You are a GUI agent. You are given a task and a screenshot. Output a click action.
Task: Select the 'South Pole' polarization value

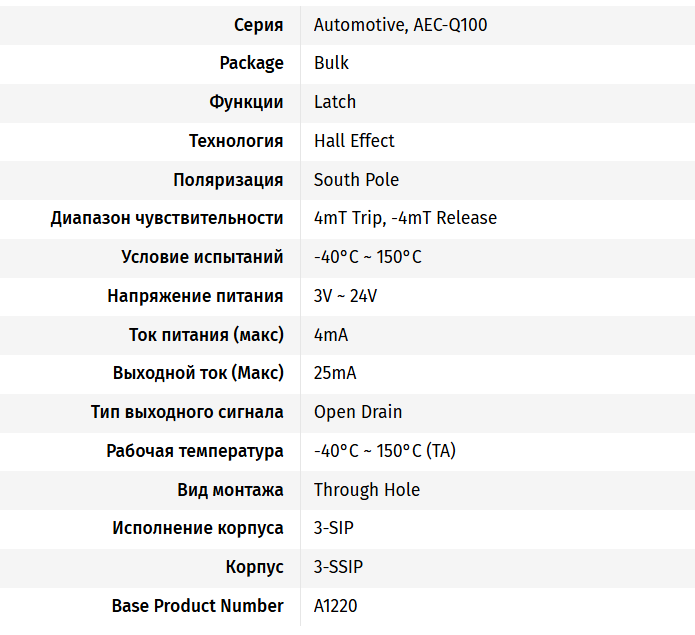[356, 180]
